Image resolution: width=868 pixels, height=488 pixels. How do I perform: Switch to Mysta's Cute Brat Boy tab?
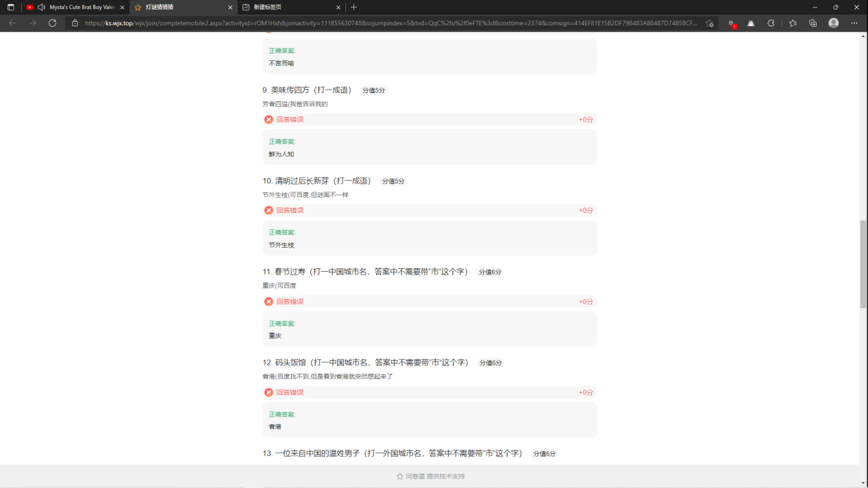pos(82,7)
